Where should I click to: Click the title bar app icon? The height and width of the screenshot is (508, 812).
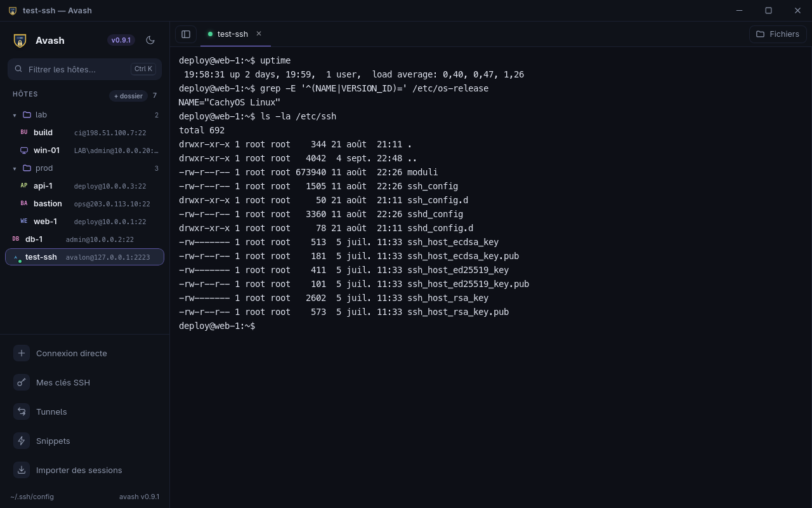tap(13, 11)
